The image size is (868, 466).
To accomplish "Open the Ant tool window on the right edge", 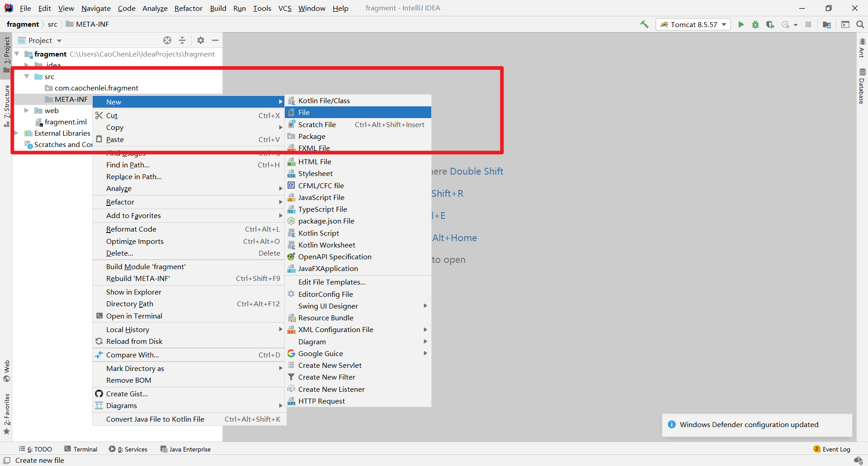I will pos(862,48).
